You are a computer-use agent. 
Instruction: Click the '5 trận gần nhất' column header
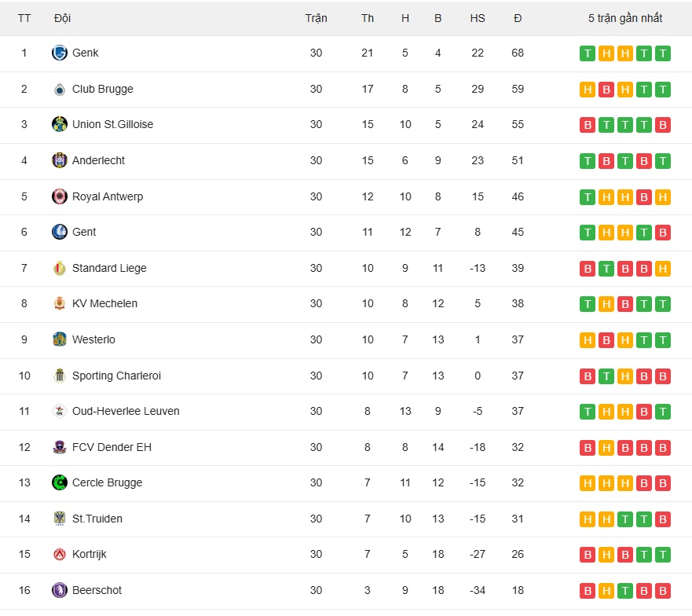625,19
